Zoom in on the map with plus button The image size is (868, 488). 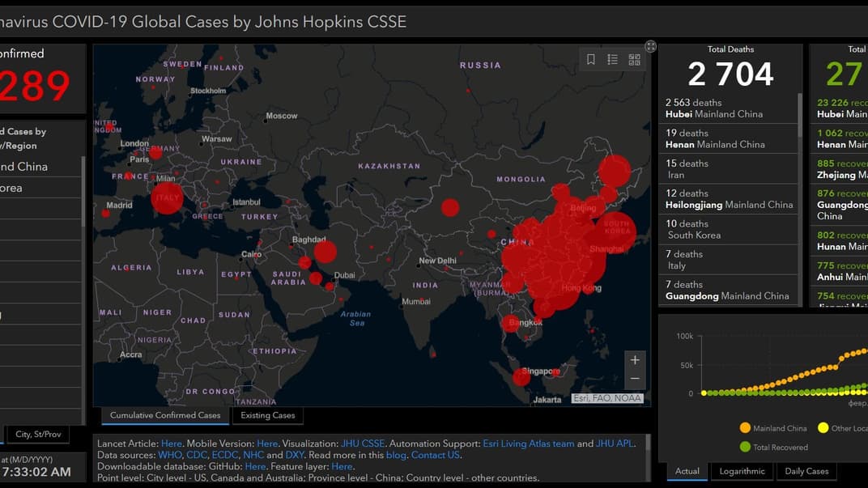pos(635,359)
